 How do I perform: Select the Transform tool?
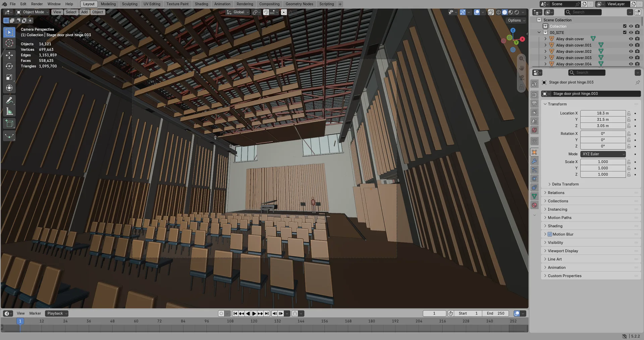(x=9, y=88)
